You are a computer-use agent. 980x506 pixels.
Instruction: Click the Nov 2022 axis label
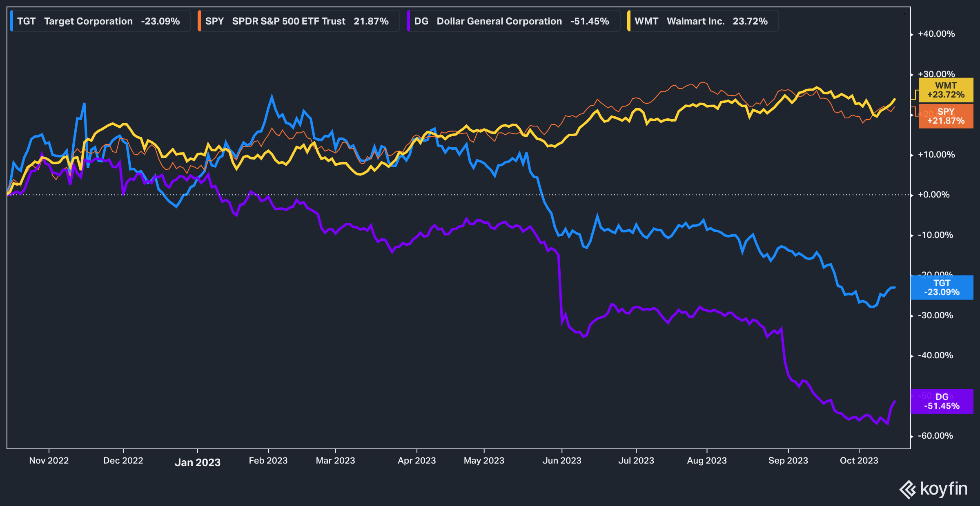(x=49, y=461)
